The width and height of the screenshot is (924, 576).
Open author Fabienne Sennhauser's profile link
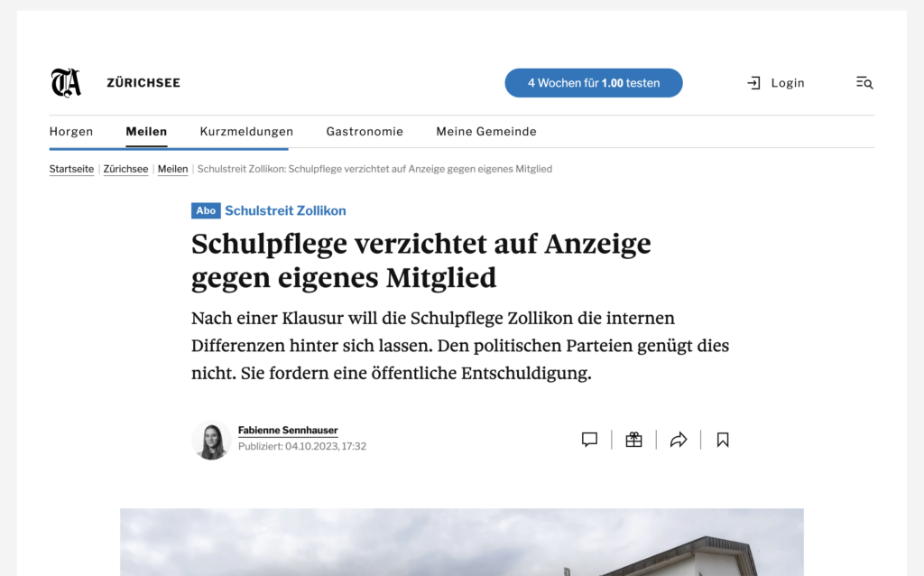(288, 431)
